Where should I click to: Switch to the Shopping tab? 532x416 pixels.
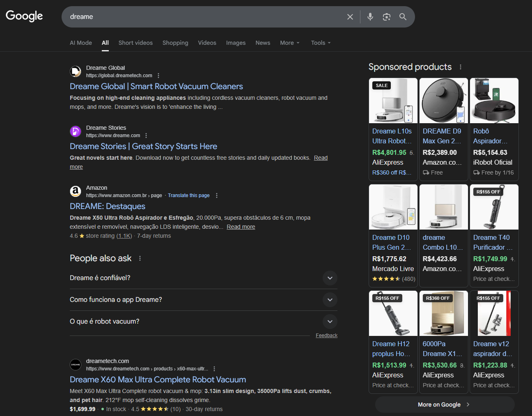coord(175,43)
